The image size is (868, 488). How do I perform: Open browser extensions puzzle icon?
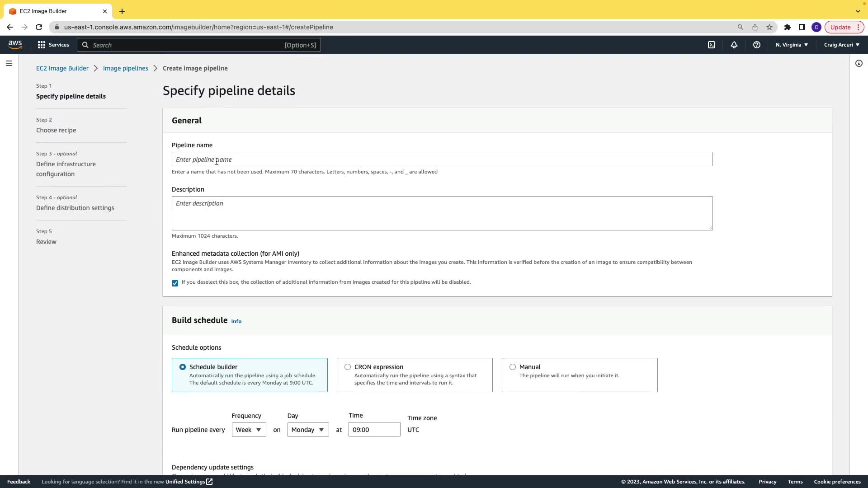[788, 27]
